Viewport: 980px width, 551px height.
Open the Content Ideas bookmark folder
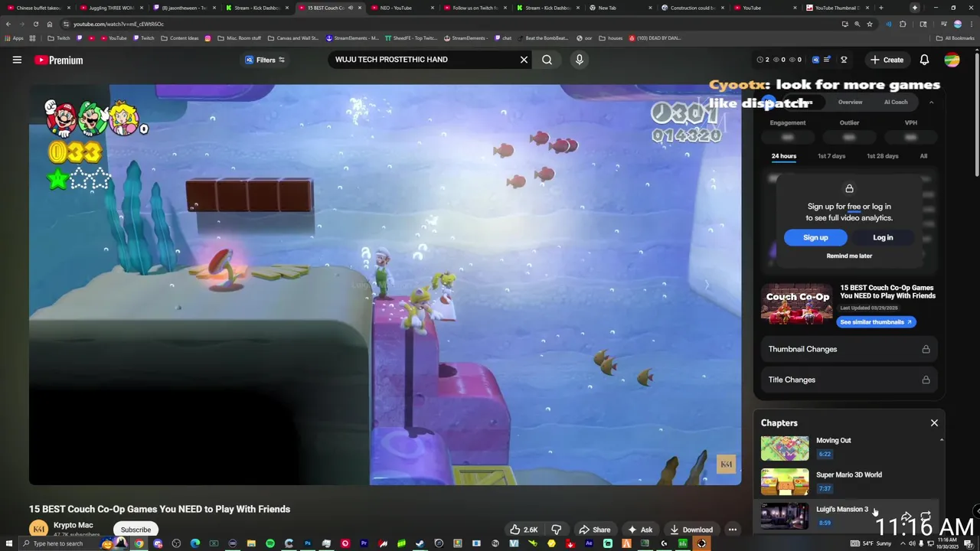(179, 37)
